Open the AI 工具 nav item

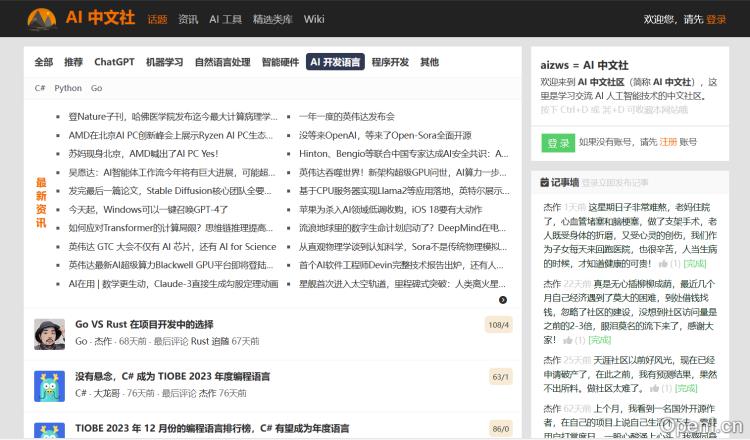(x=225, y=19)
